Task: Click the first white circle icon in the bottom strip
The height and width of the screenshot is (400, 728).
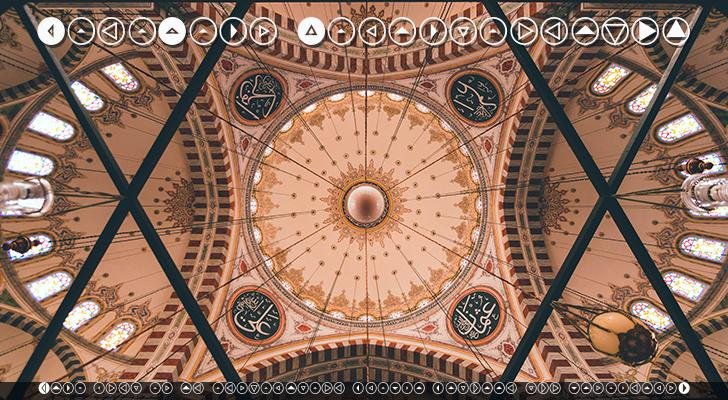Action: [x=44, y=388]
